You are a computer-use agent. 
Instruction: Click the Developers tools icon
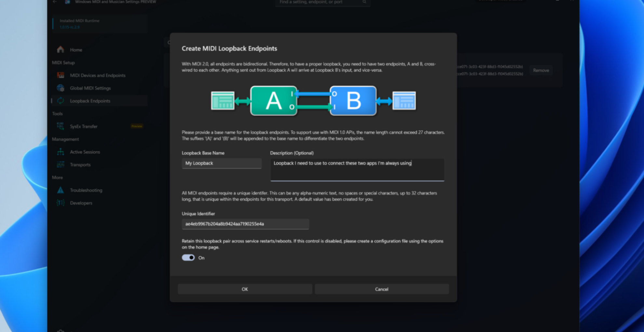click(x=60, y=203)
